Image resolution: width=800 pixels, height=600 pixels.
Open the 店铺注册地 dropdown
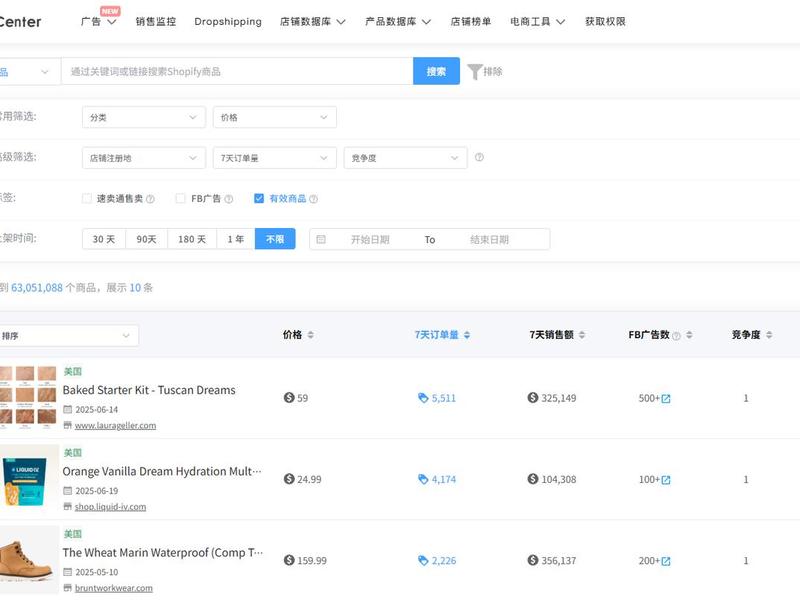pyautogui.click(x=143, y=158)
